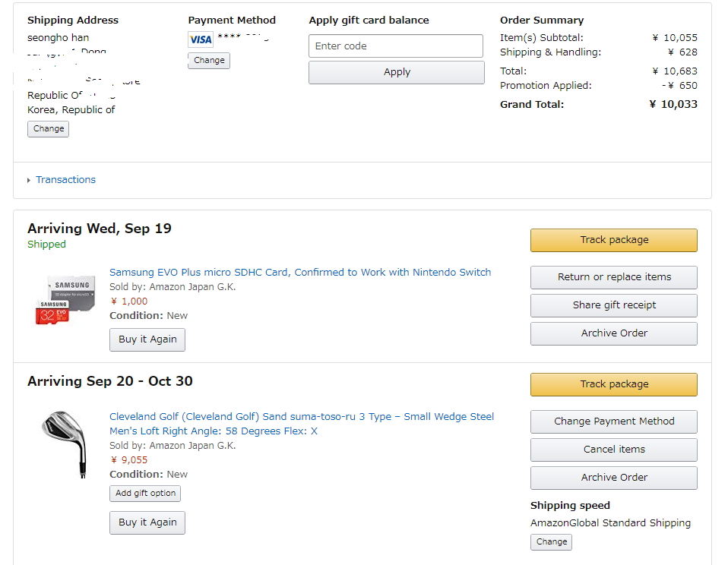
Task: Open the Transactions link
Action: tap(65, 180)
